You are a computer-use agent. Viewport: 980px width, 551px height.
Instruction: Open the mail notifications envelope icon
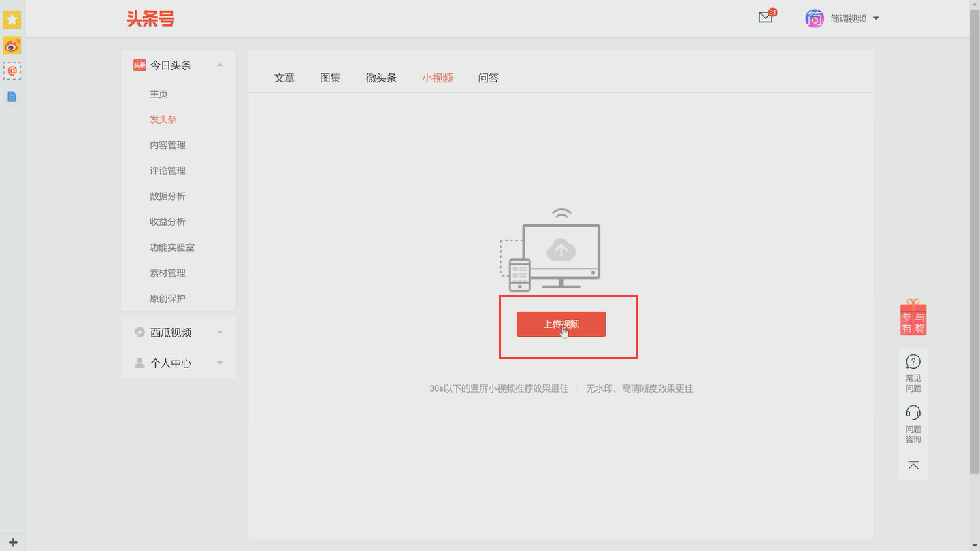[x=766, y=18]
